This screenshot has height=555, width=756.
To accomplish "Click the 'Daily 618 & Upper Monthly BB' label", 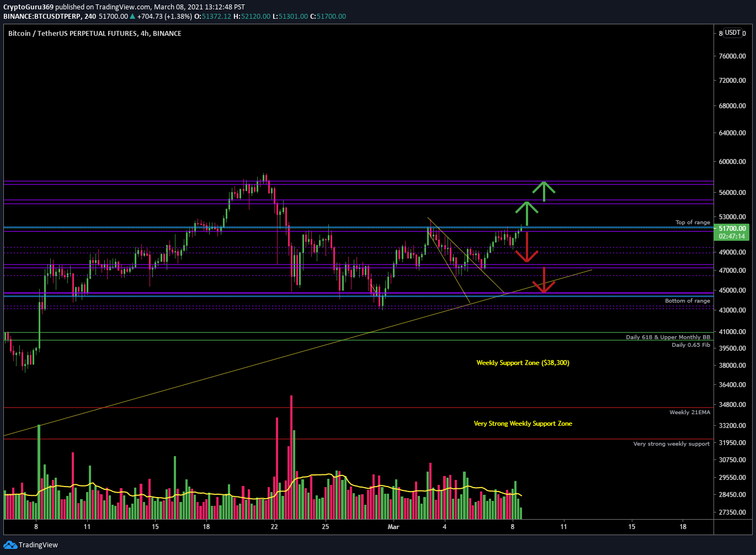I will click(x=668, y=337).
